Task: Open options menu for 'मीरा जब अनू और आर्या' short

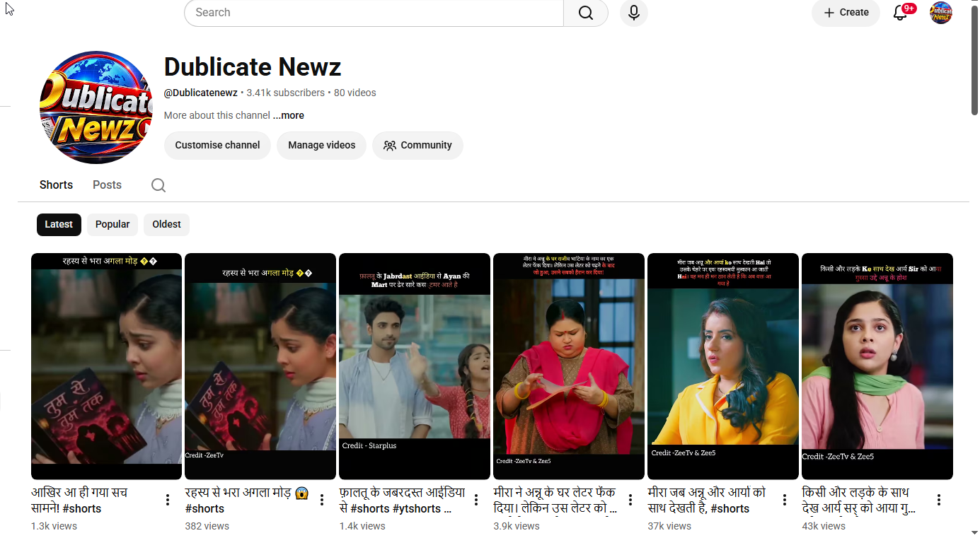Action: (x=785, y=500)
